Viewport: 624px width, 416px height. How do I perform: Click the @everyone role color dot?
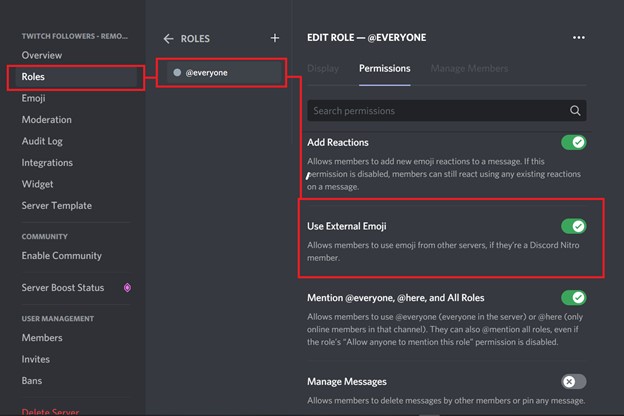[x=177, y=72]
